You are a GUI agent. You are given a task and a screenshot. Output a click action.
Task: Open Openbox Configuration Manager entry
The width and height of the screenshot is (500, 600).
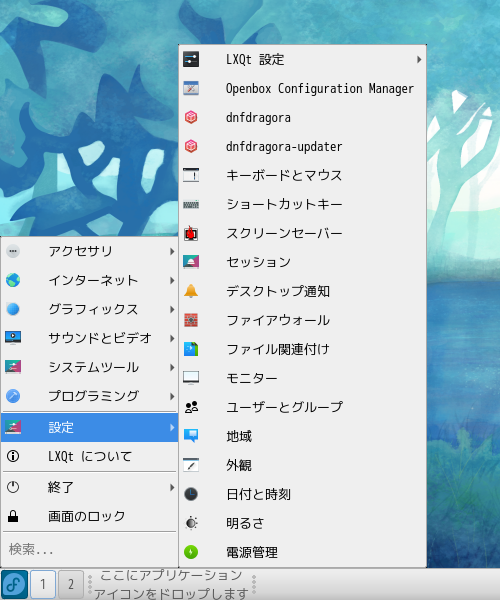[302, 88]
